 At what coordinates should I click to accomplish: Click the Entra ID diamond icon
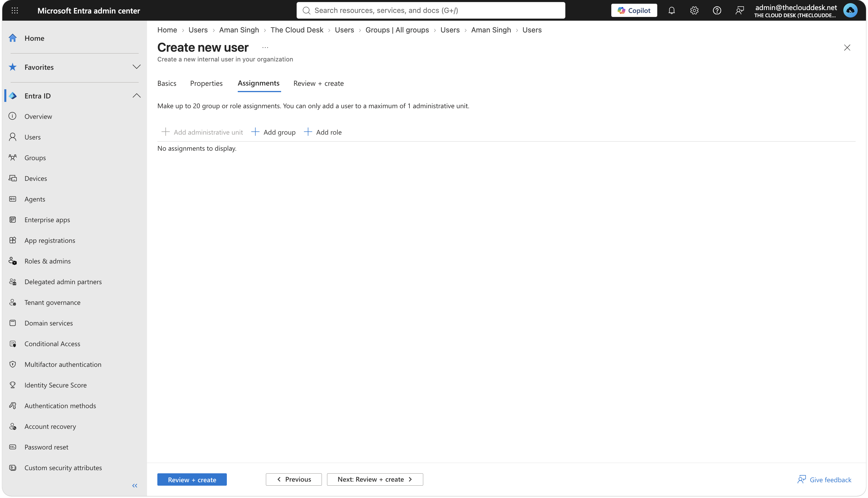[x=13, y=95]
